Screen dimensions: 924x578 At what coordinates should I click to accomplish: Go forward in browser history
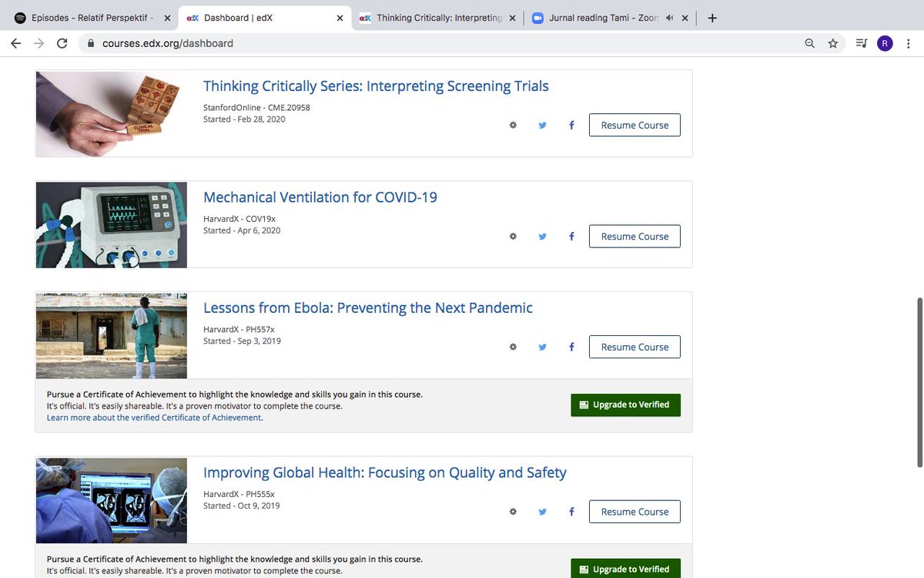39,43
